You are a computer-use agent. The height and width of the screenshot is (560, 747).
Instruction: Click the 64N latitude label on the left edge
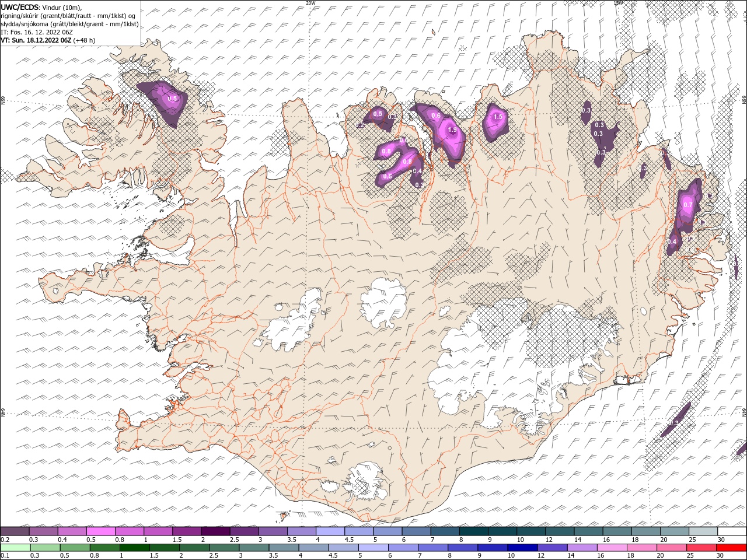[x=2, y=413]
